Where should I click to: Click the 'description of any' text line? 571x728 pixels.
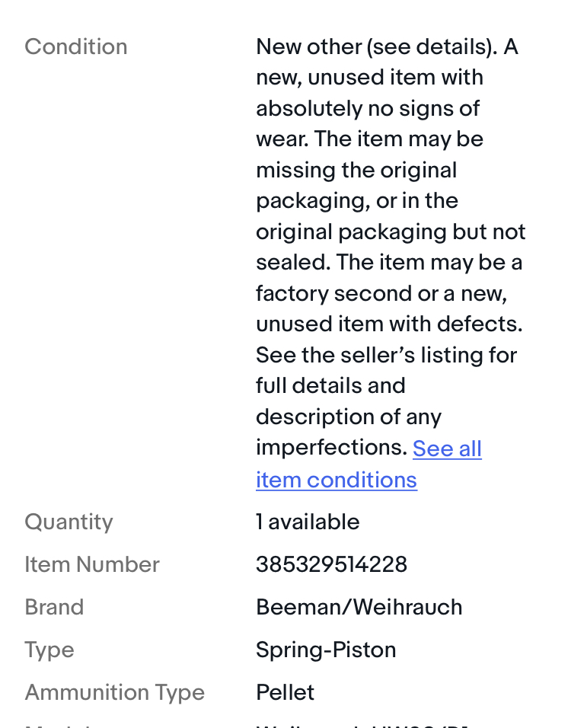pyautogui.click(x=349, y=417)
